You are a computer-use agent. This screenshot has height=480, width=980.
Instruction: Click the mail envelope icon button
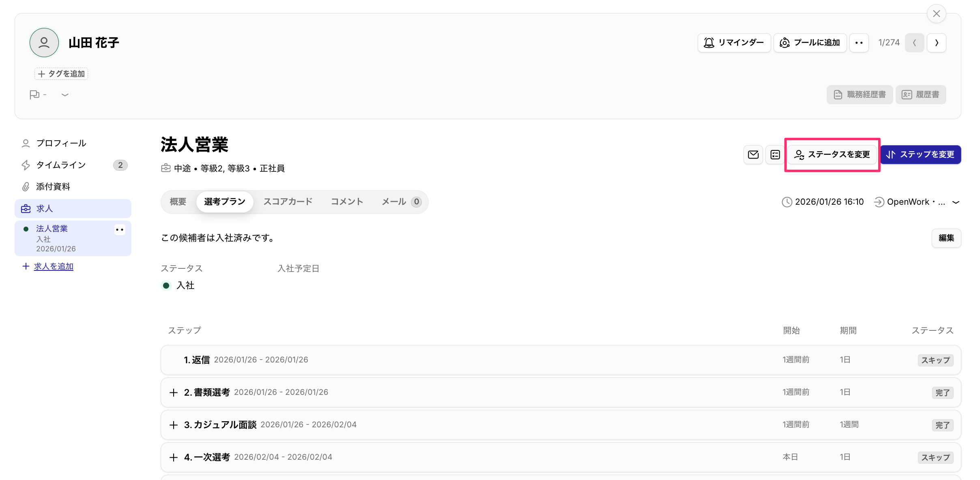753,154
